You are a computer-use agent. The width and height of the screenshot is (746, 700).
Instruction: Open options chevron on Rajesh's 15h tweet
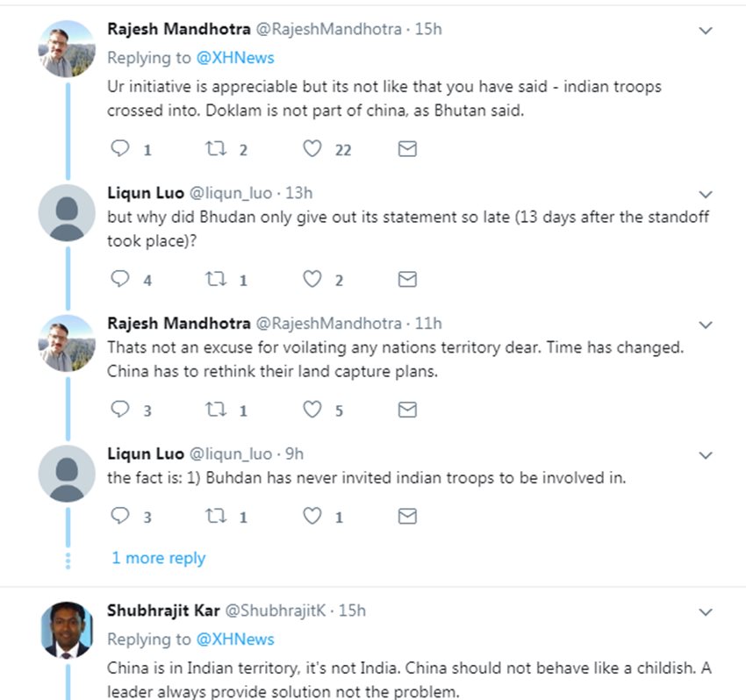(706, 31)
